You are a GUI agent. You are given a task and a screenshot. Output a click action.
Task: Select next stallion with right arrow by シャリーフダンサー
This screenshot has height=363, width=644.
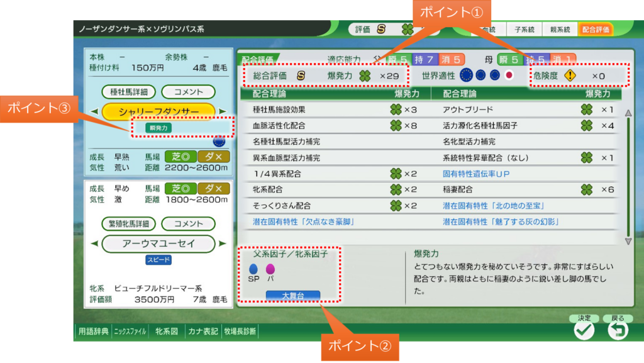click(x=222, y=111)
